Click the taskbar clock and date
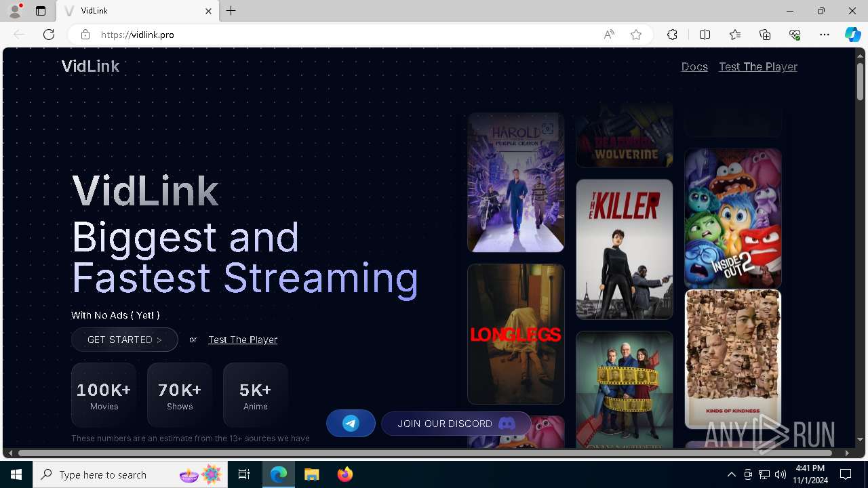This screenshot has width=868, height=488. (x=810, y=474)
